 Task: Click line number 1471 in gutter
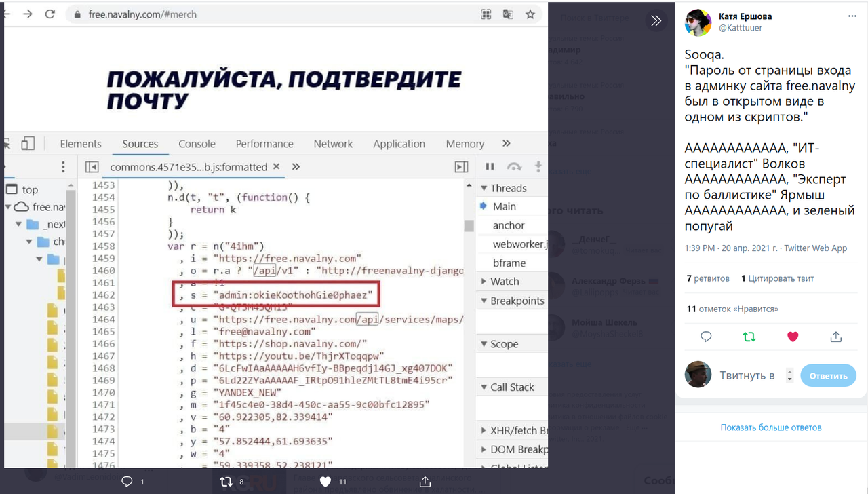pos(104,405)
